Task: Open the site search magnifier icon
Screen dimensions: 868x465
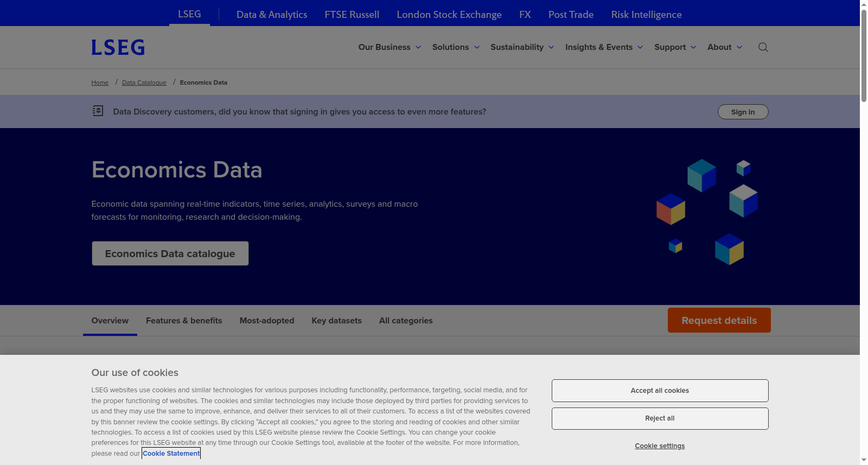Action: tap(763, 47)
